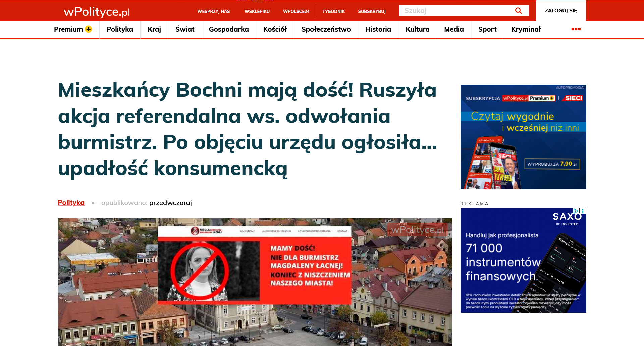Screen dimensions: 644x346
Task: Click the search magnifier icon
Action: (518, 10)
